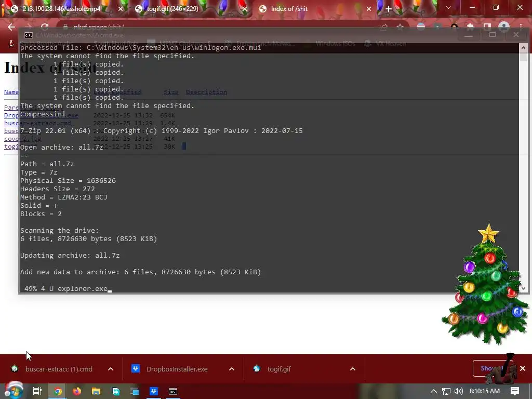Close the togif.gif tab
This screenshot has height=399, width=532.
(245, 9)
